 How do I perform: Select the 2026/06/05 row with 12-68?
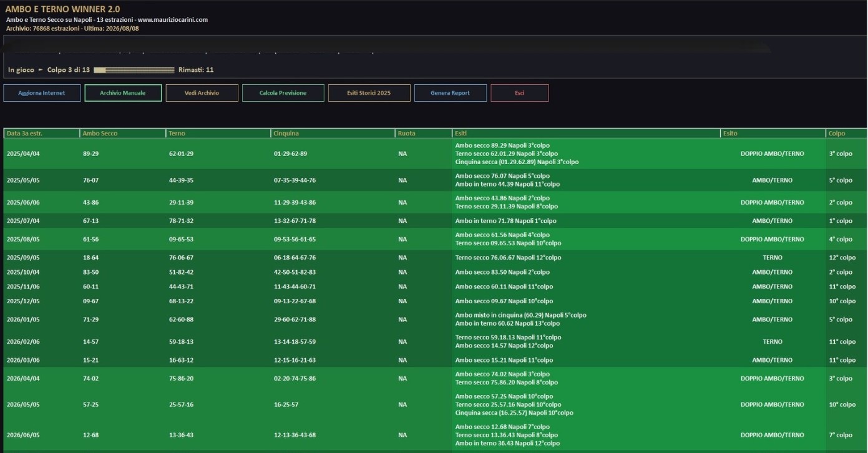tap(435, 435)
